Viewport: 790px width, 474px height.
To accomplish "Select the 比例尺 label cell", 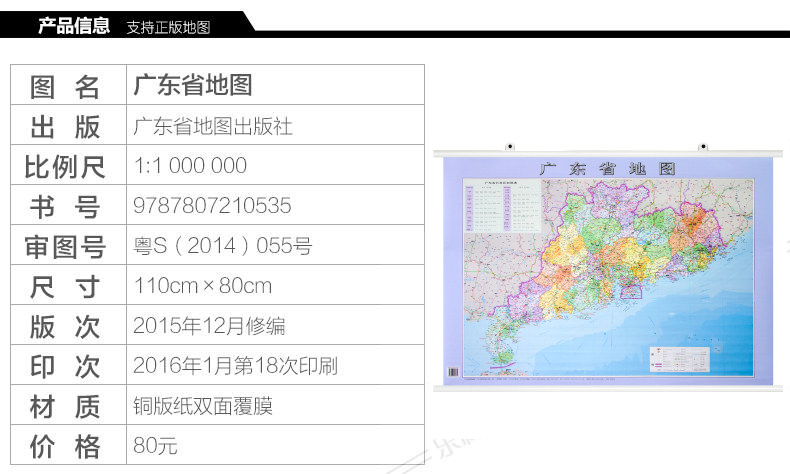I will pyautogui.click(x=69, y=165).
